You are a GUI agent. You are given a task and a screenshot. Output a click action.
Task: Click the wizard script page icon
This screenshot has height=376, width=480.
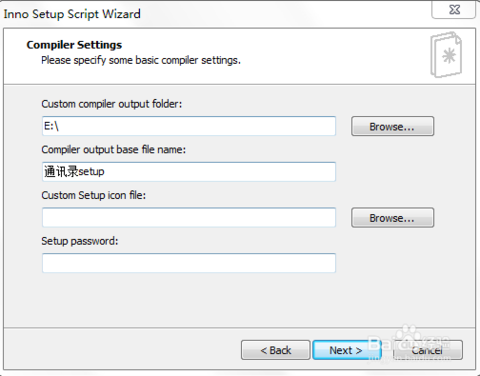[446, 55]
